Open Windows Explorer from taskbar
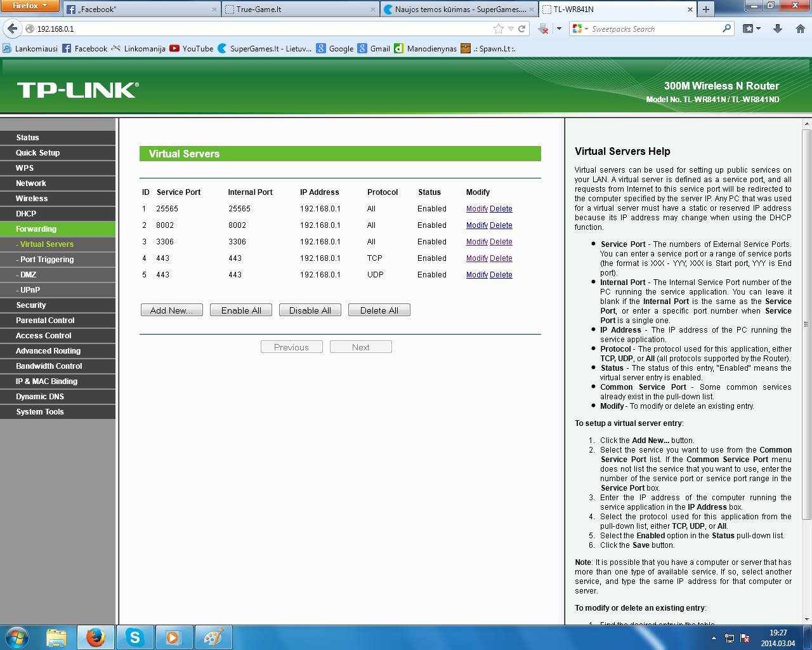This screenshot has height=650, width=812. click(x=56, y=637)
